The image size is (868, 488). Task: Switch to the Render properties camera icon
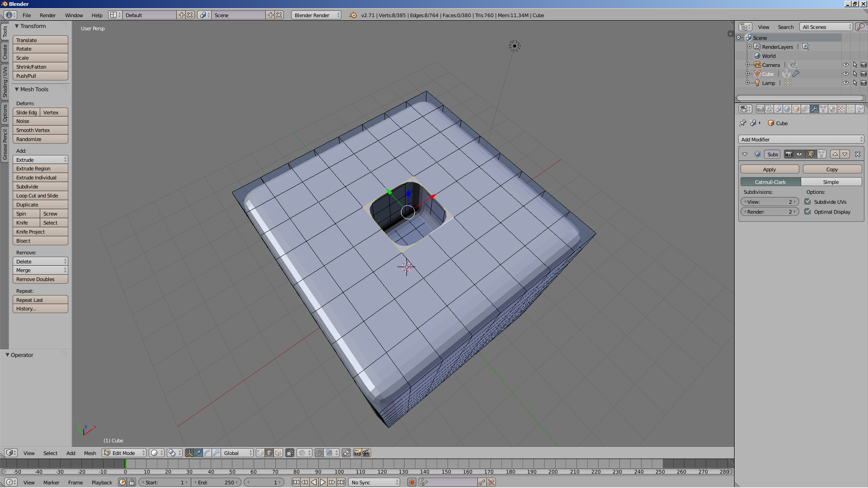click(760, 109)
